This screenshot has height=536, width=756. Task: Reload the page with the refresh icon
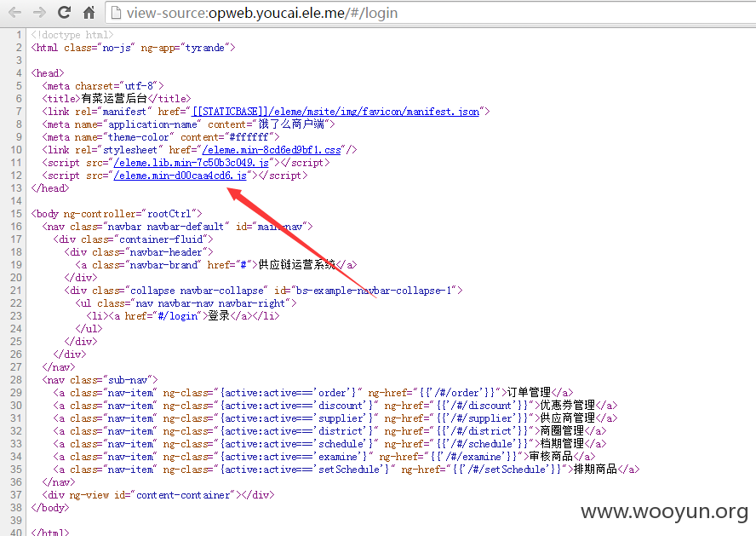tap(64, 12)
